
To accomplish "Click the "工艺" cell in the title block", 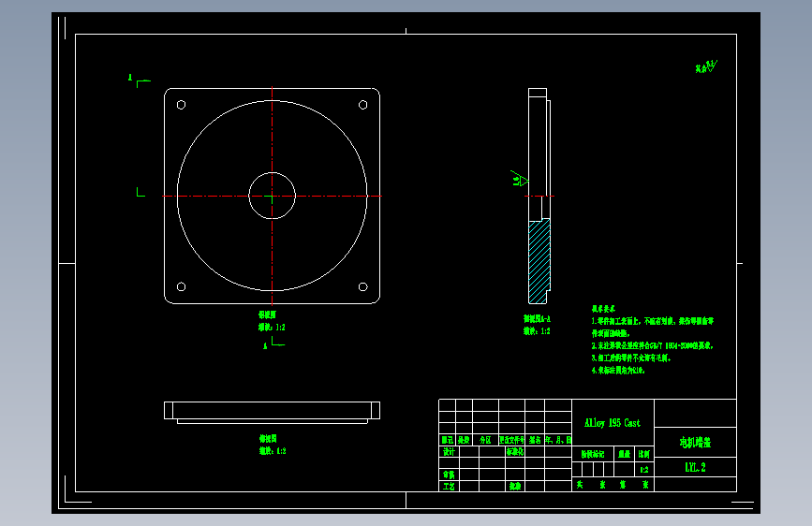I will [449, 486].
